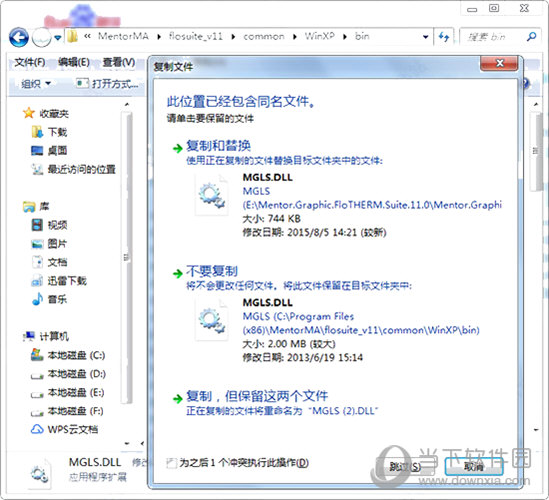Open 最近访问的位置 in sidebar
The width and height of the screenshot is (549, 500).
tap(74, 169)
